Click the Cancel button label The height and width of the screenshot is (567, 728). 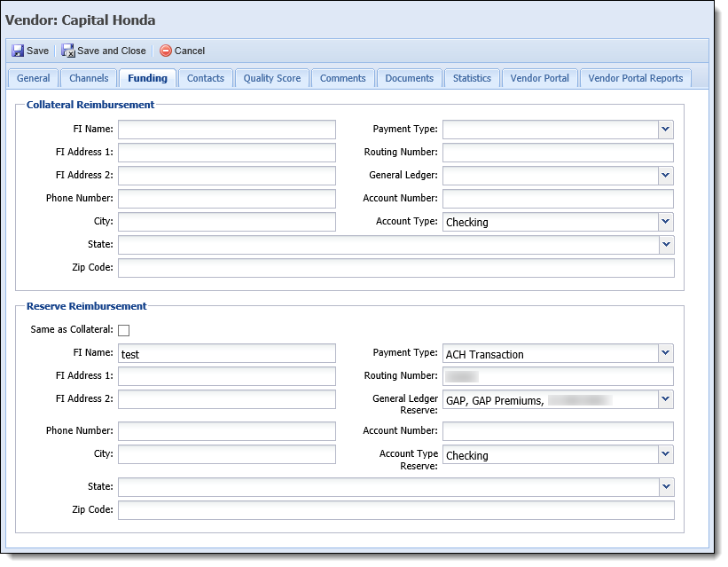[x=190, y=51]
